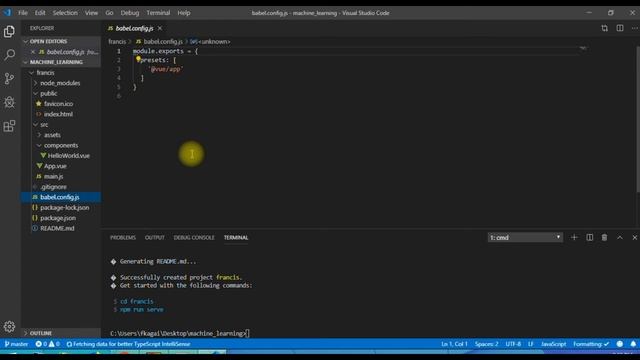Open HelloWorld.vue component file

coord(69,156)
